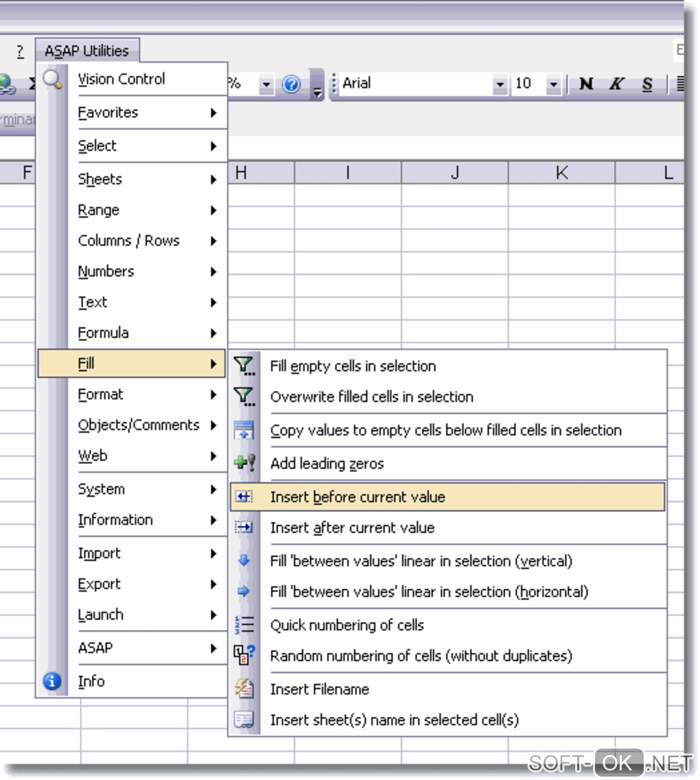Viewport: 700px width, 780px height.
Task: Click the Insert after current value icon
Action: pyautogui.click(x=244, y=528)
